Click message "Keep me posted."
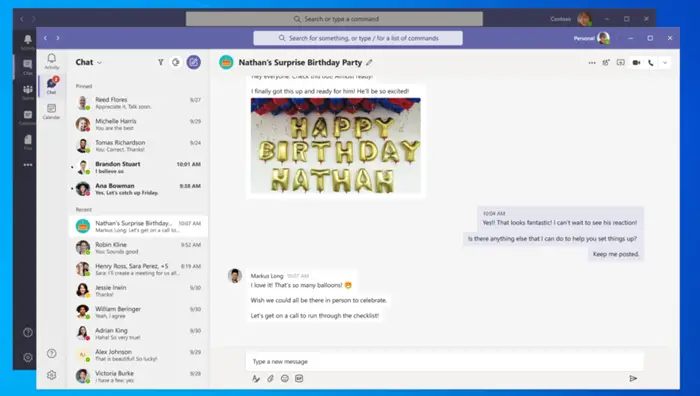 coord(616,254)
